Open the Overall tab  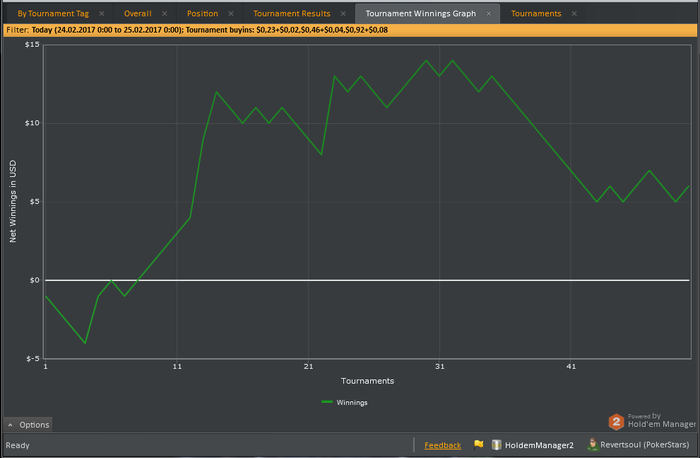(x=138, y=14)
